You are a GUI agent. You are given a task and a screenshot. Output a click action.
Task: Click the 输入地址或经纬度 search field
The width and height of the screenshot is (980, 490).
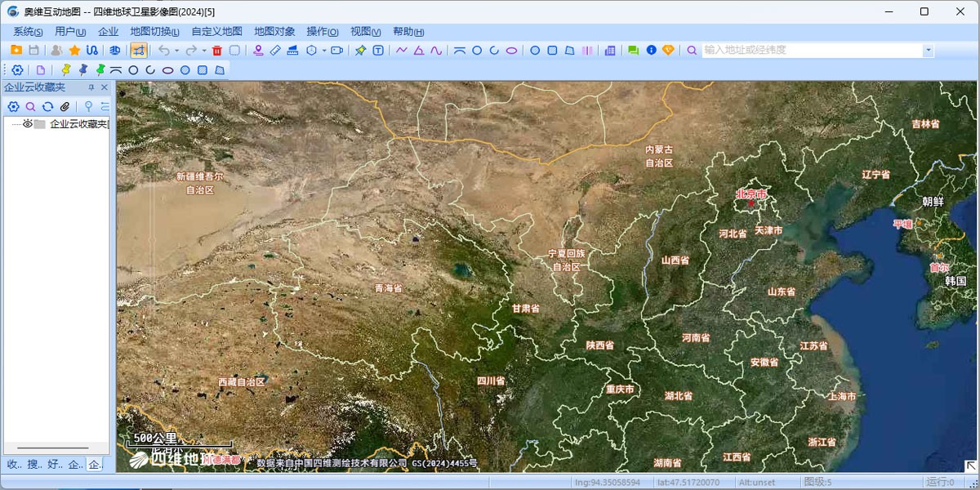click(808, 51)
